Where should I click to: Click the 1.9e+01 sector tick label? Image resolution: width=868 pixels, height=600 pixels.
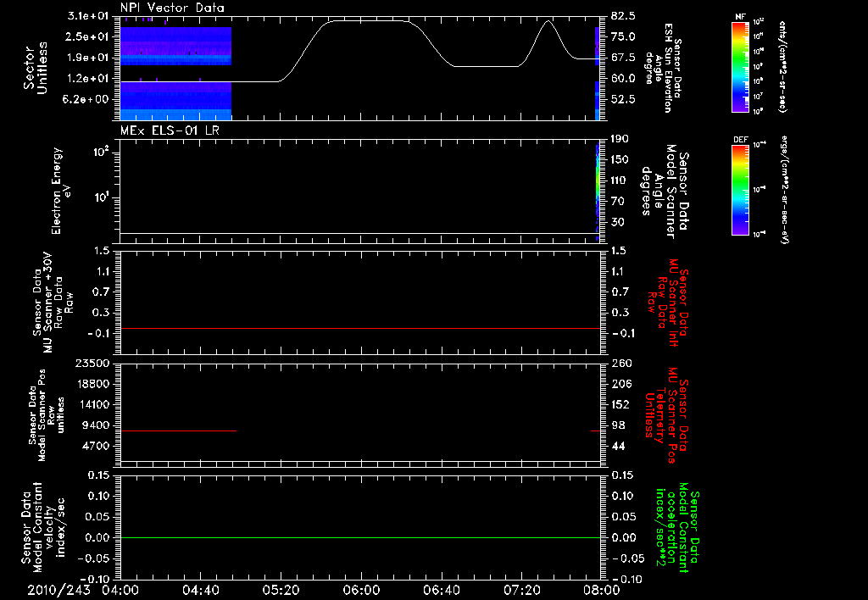tap(87, 58)
